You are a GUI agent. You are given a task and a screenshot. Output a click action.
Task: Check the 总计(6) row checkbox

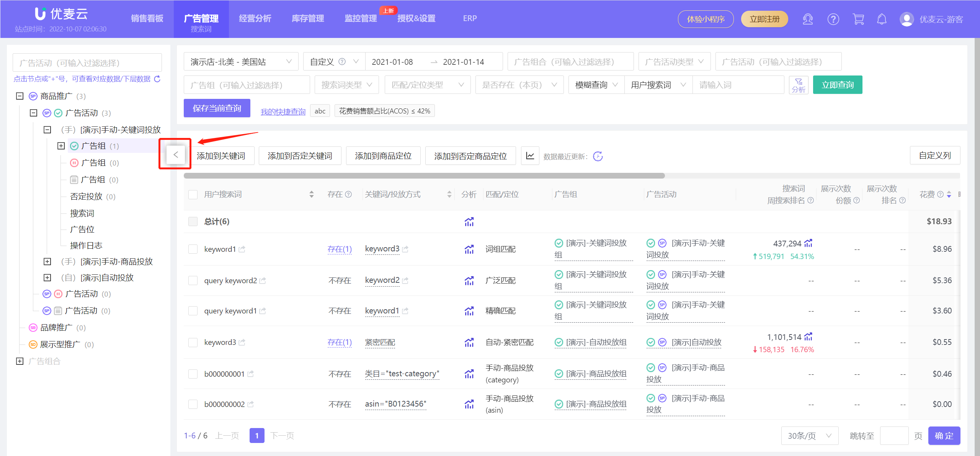(193, 221)
